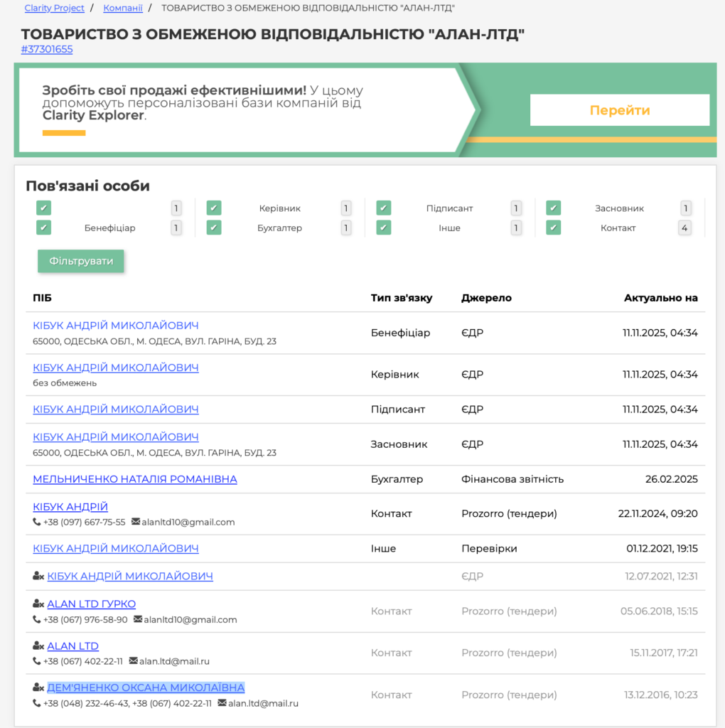
Task: Click the count badge 4 next to Контакт
Action: click(684, 228)
